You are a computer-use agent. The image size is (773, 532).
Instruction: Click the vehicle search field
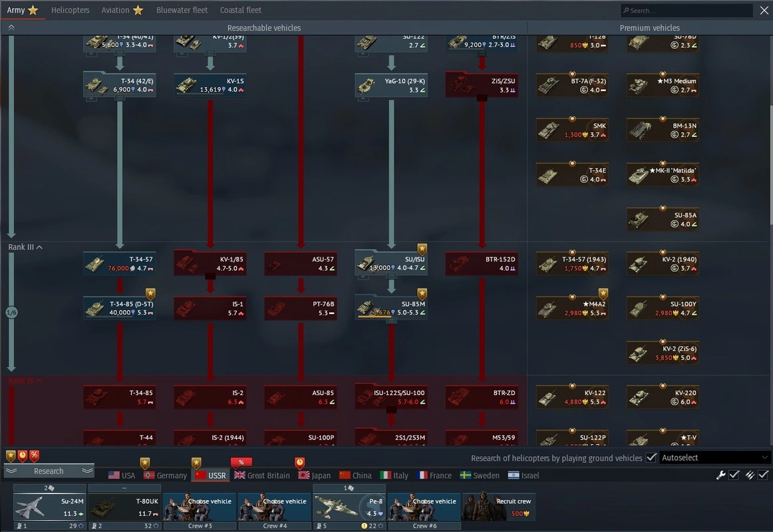point(687,11)
